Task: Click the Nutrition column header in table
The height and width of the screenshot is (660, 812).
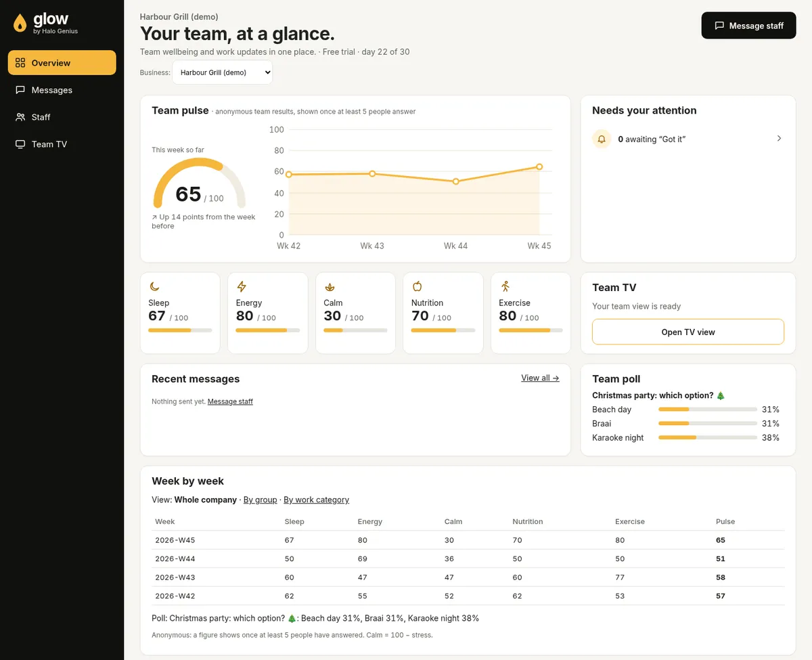Action: pos(528,522)
